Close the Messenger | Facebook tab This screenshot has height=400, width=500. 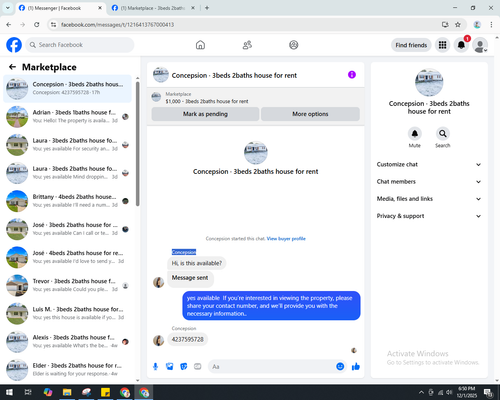[x=100, y=8]
